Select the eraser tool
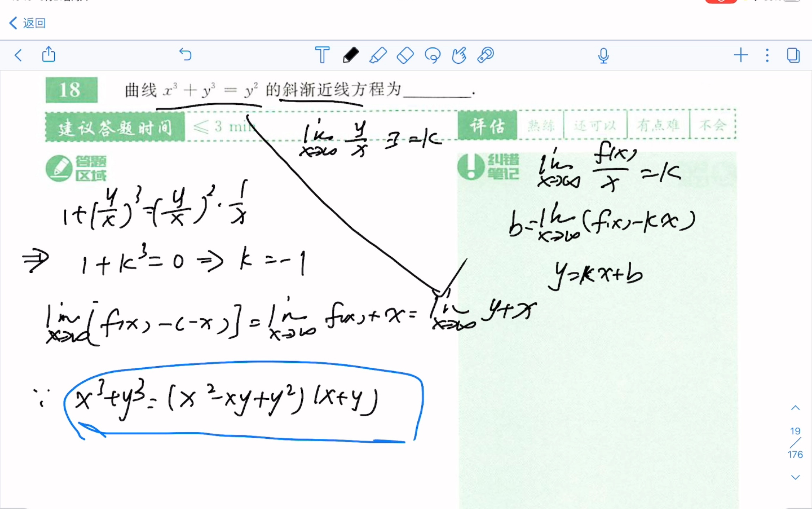Image resolution: width=812 pixels, height=509 pixels. (406, 55)
